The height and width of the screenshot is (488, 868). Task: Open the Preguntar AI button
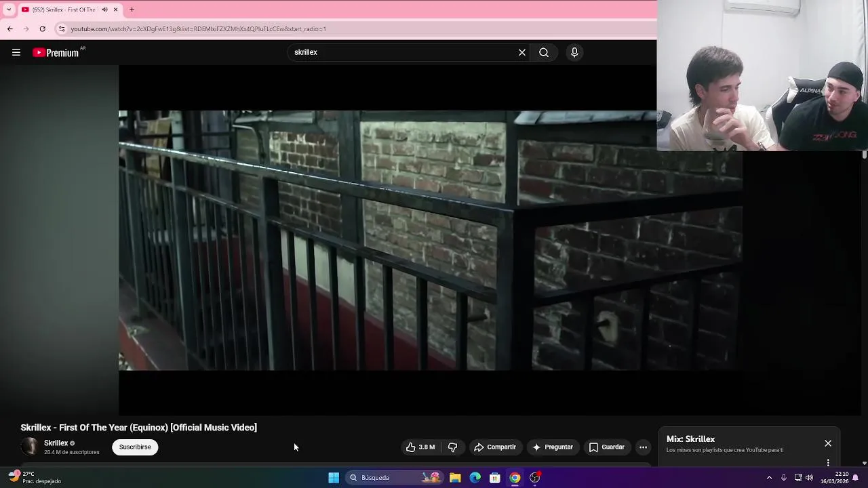pos(553,447)
